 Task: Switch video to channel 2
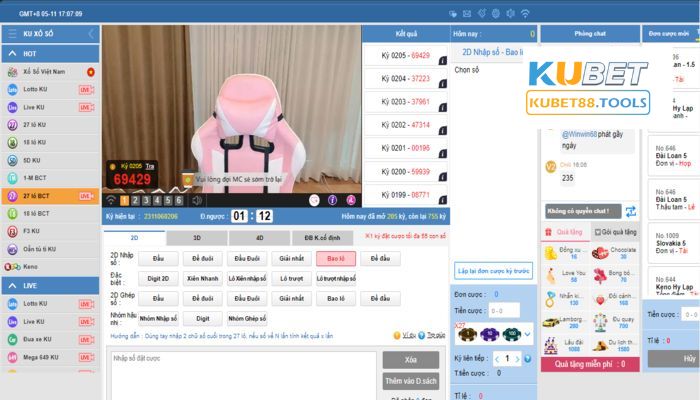[x=136, y=200]
